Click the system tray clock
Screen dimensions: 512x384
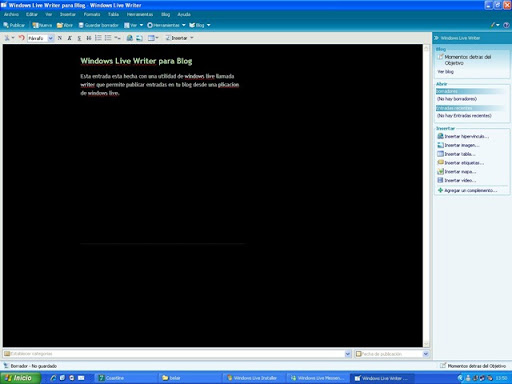point(501,378)
